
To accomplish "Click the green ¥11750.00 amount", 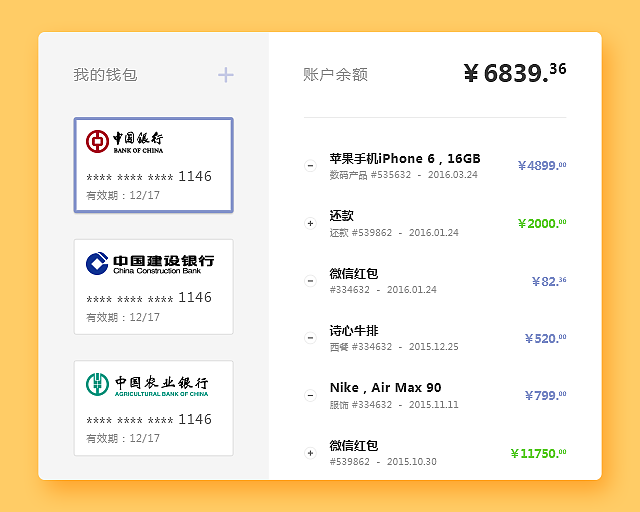I will 538,453.
